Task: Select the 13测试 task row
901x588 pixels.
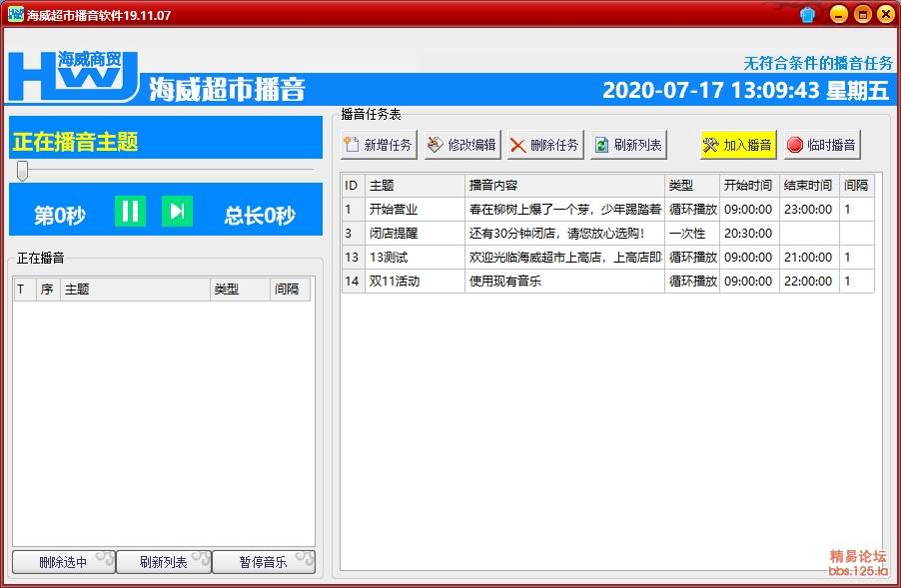Action: [608, 258]
